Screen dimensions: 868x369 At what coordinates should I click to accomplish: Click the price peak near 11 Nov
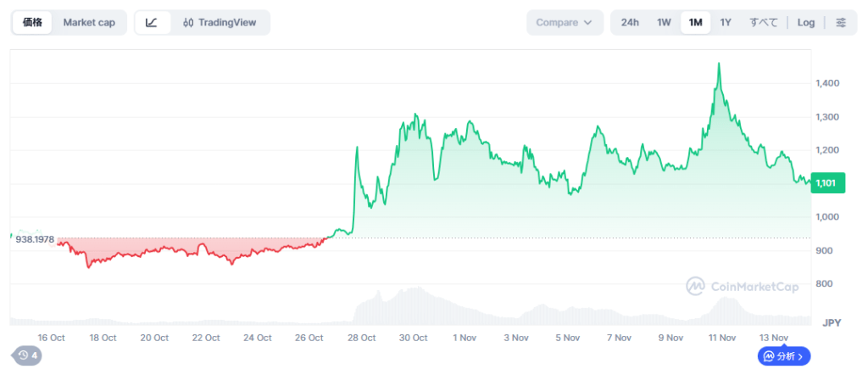click(x=719, y=64)
